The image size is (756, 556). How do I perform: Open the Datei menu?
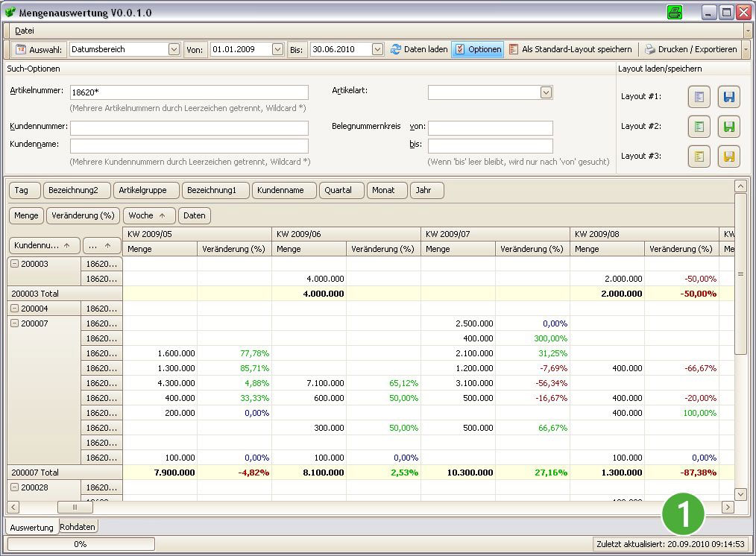24,31
